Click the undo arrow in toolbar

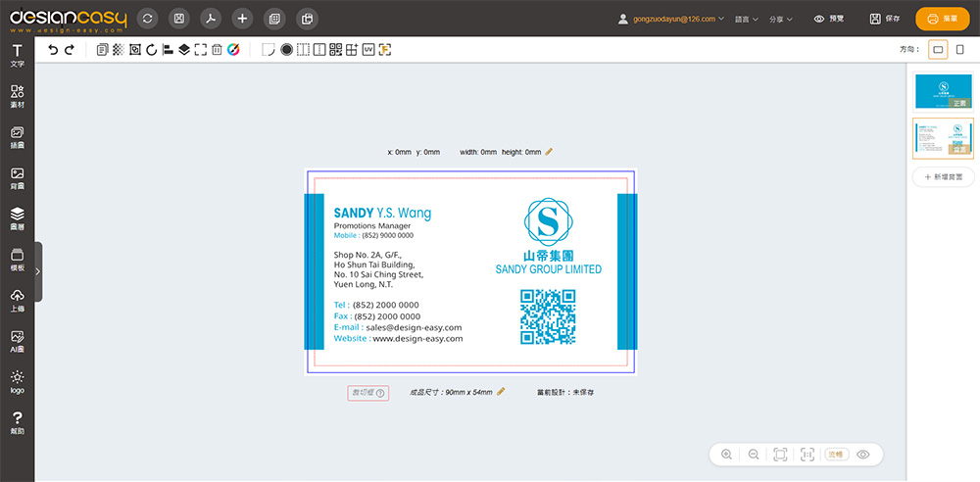coord(53,49)
